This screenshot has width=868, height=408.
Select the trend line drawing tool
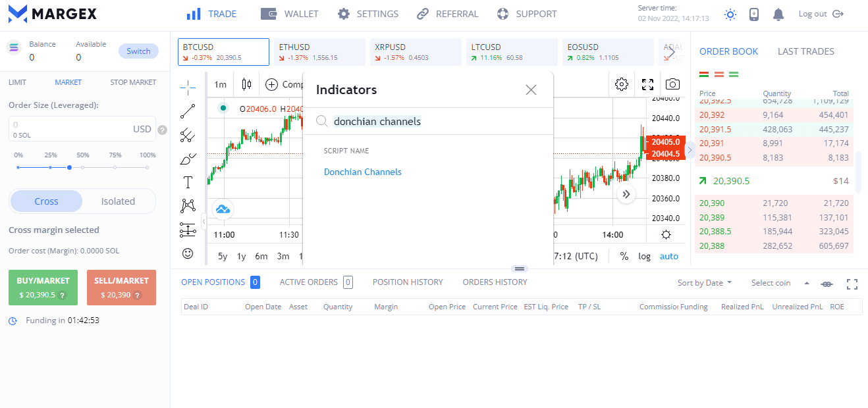click(188, 111)
